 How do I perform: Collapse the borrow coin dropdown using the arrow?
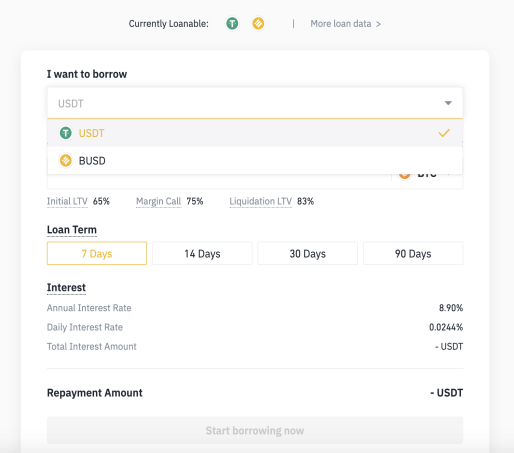(x=448, y=103)
